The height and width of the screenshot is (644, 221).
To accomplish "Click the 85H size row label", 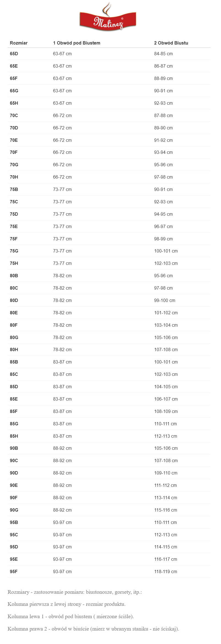I will 14,436.
